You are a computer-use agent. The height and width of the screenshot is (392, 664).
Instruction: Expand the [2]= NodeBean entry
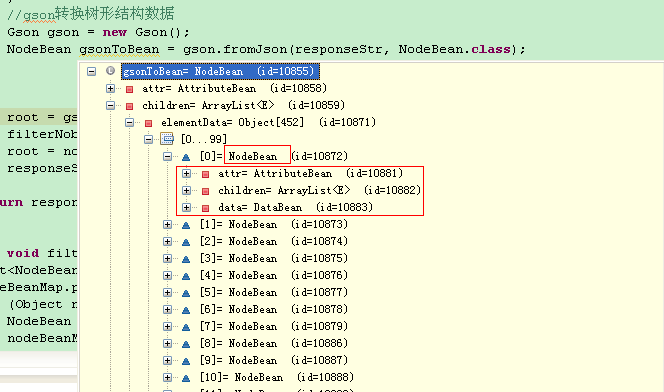[167, 241]
